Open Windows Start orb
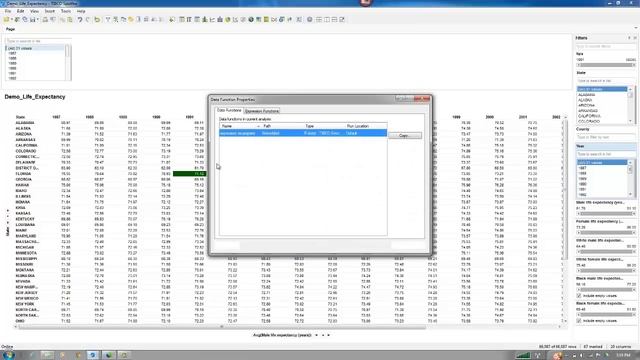640x360 pixels. pyautogui.click(x=9, y=355)
